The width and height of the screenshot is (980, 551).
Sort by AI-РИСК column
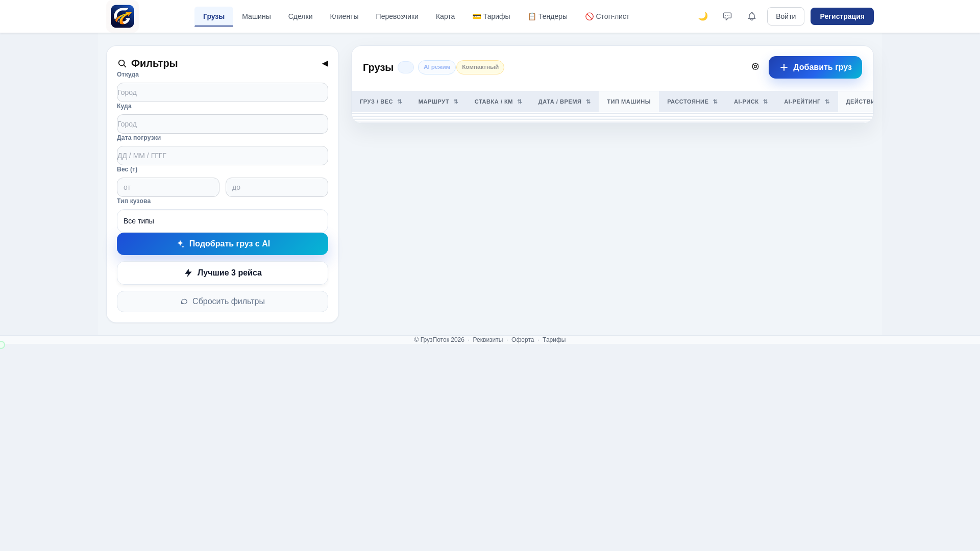coord(751,102)
